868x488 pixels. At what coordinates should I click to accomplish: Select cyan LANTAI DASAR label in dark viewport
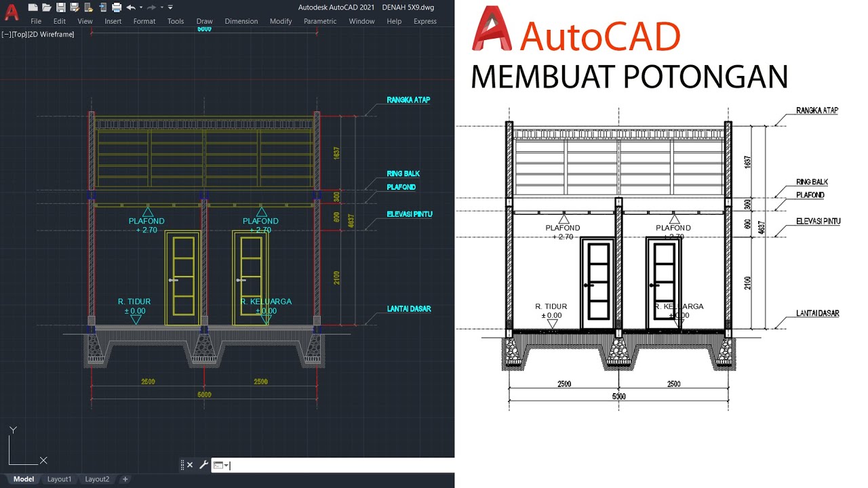[x=409, y=308]
